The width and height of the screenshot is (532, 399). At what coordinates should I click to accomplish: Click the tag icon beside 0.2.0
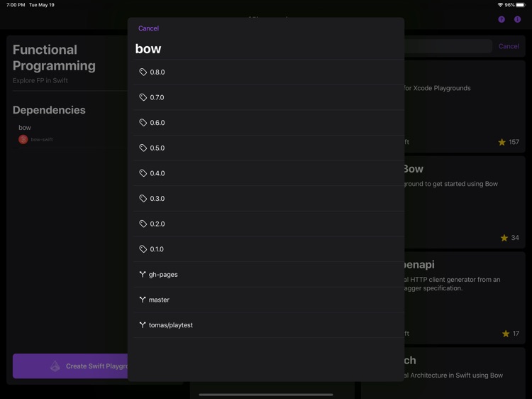point(143,224)
